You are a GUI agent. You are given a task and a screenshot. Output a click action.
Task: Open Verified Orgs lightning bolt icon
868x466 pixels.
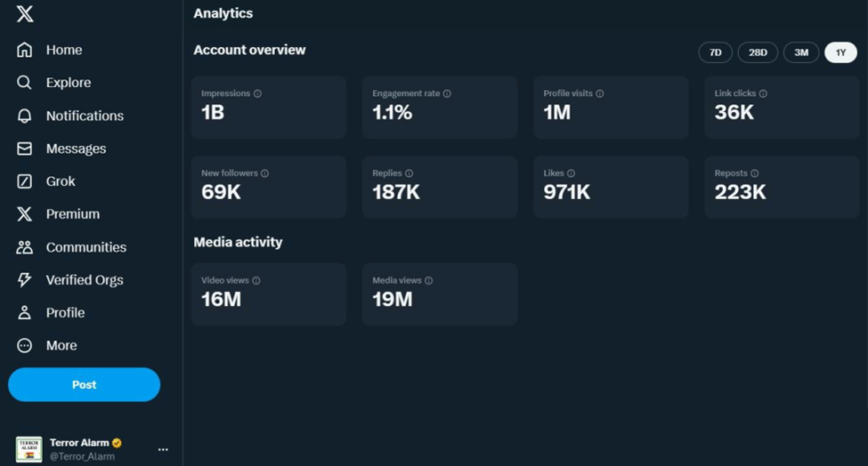pos(25,280)
